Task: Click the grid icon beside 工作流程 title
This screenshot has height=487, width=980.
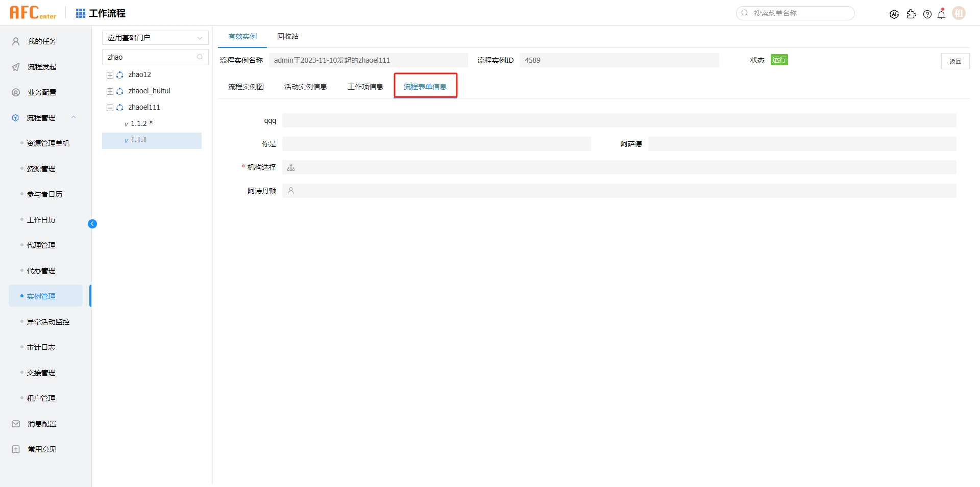Action: [80, 13]
